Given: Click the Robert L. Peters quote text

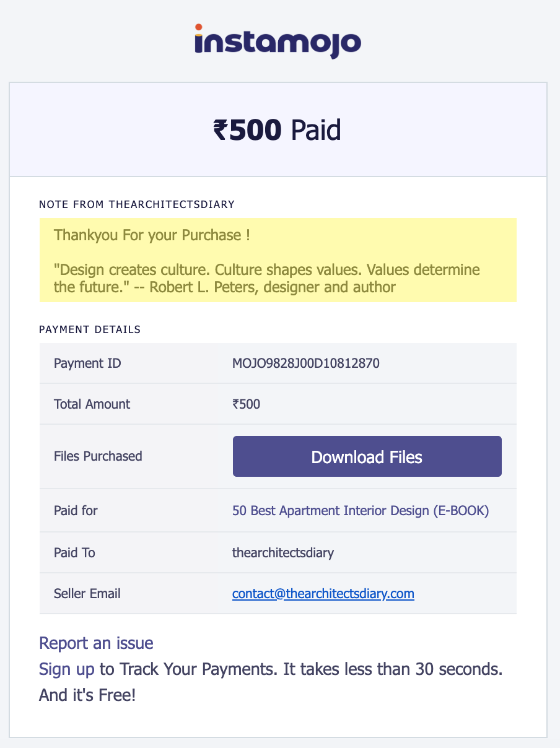Looking at the screenshot, I should pos(267,279).
